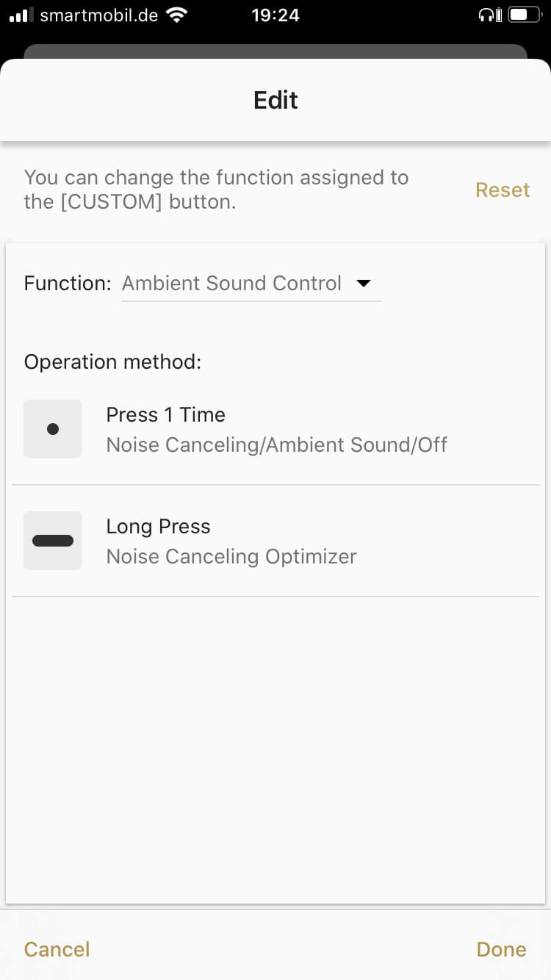This screenshot has width=551, height=980.
Task: Cancel the edit
Action: (57, 949)
